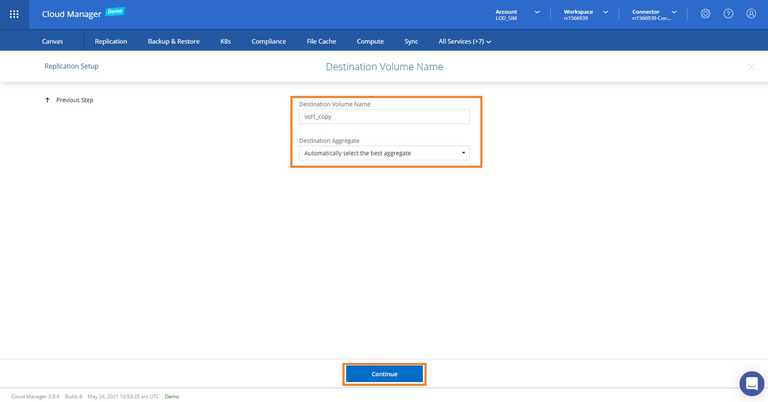
Task: Click the Previous Step arrow icon
Action: (48, 100)
